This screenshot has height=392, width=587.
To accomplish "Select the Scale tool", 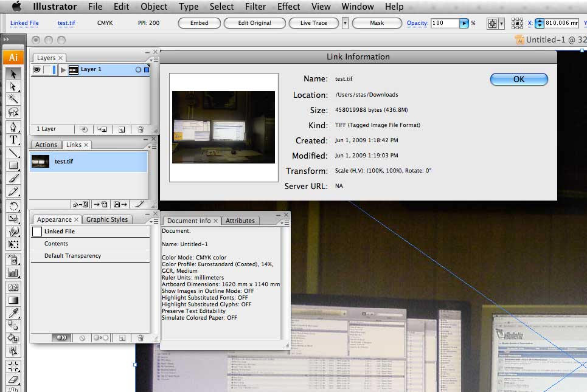I will coord(13,218).
